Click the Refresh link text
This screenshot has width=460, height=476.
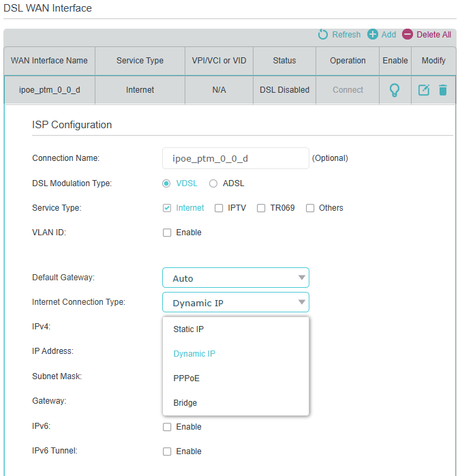click(x=346, y=35)
